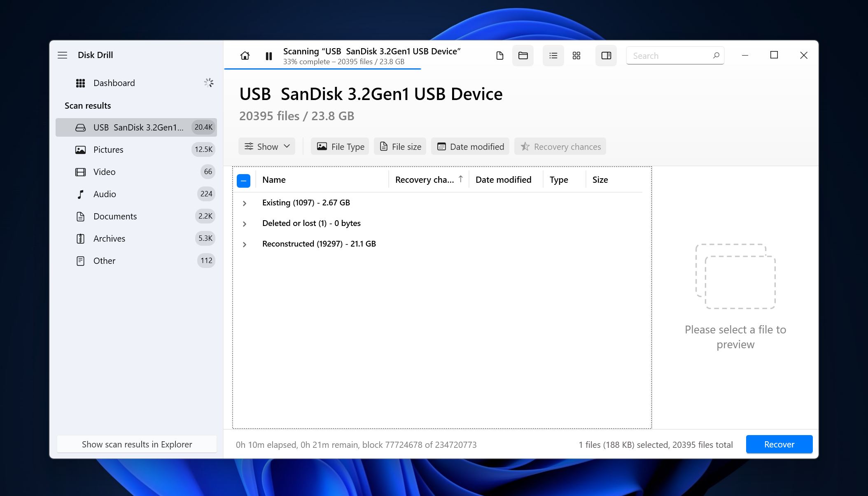This screenshot has width=868, height=496.
Task: Expand the Existing (1097) - 2.67 GB group
Action: tap(244, 202)
